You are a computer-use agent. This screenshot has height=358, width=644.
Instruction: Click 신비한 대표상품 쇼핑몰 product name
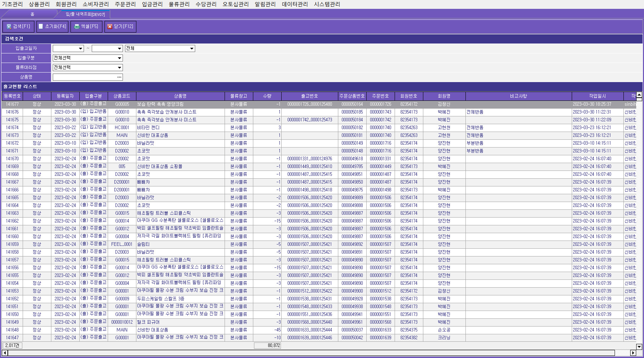(x=160, y=167)
